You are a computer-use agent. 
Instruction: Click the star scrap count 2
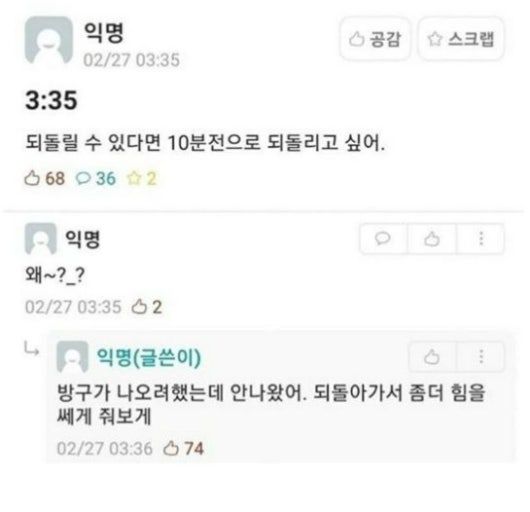[141, 178]
